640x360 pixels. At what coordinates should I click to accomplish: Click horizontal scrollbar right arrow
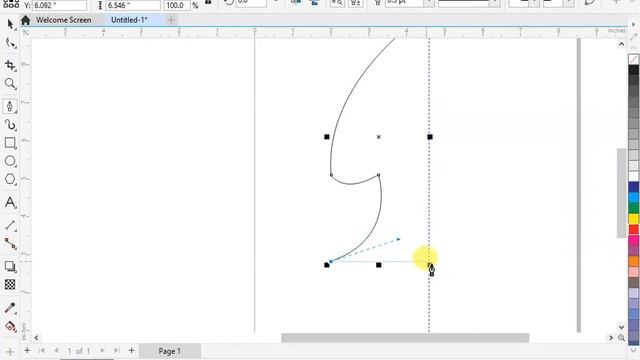[x=611, y=338]
